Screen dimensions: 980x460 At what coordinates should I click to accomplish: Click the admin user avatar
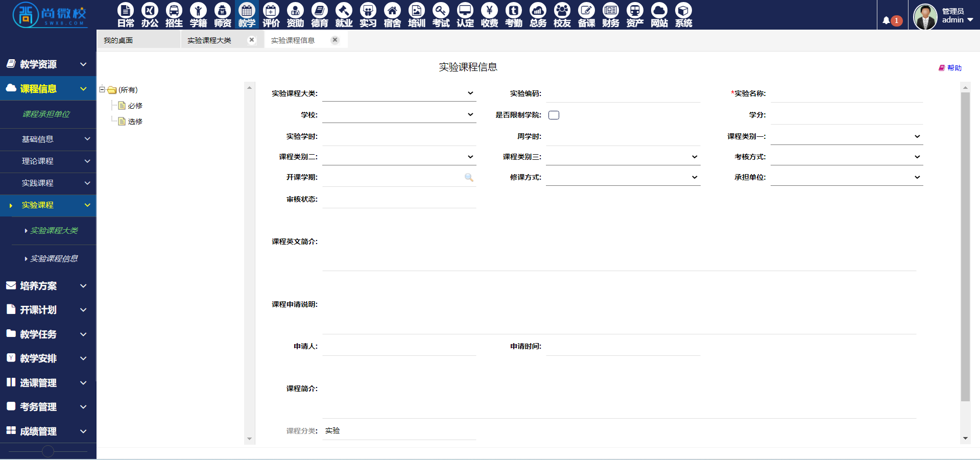[925, 16]
